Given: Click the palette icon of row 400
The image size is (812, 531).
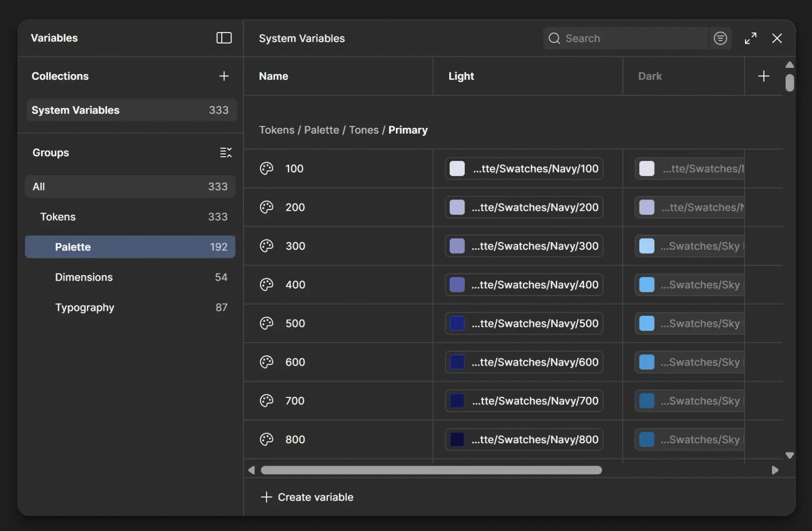Looking at the screenshot, I should [266, 285].
